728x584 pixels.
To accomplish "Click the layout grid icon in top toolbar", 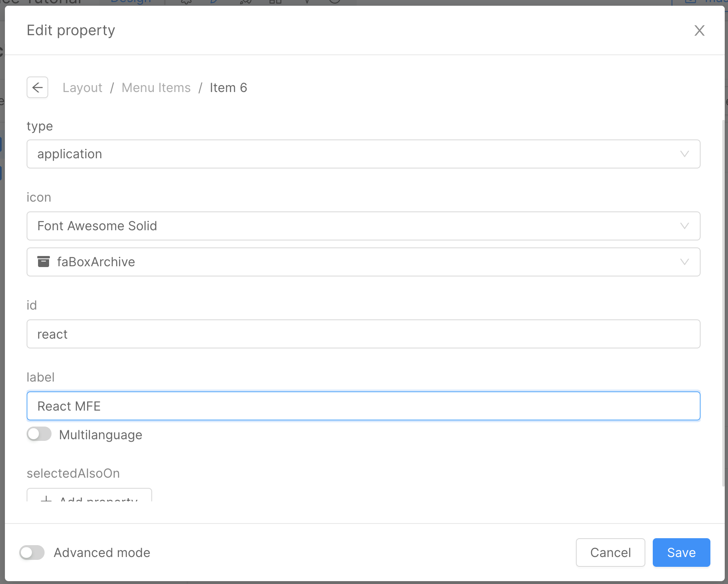I will tap(275, 2).
